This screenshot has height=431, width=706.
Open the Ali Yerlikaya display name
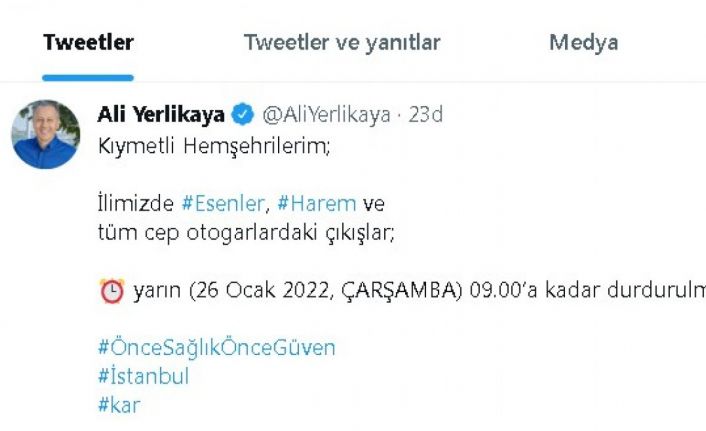(x=161, y=114)
